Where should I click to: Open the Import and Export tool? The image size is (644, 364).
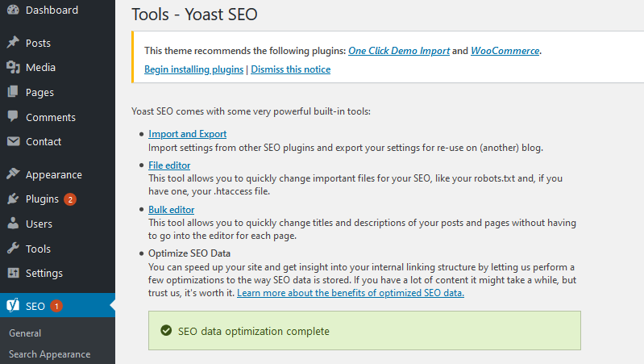[x=187, y=134]
